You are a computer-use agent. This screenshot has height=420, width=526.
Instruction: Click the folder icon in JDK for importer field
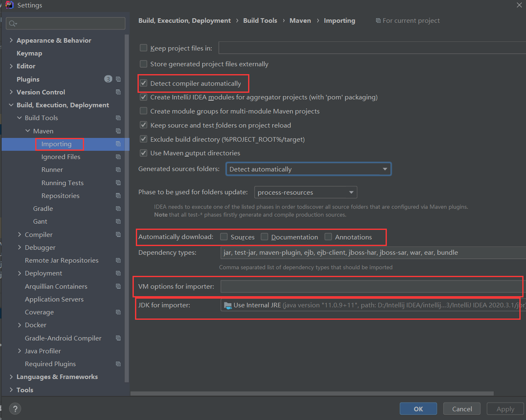pyautogui.click(x=228, y=305)
